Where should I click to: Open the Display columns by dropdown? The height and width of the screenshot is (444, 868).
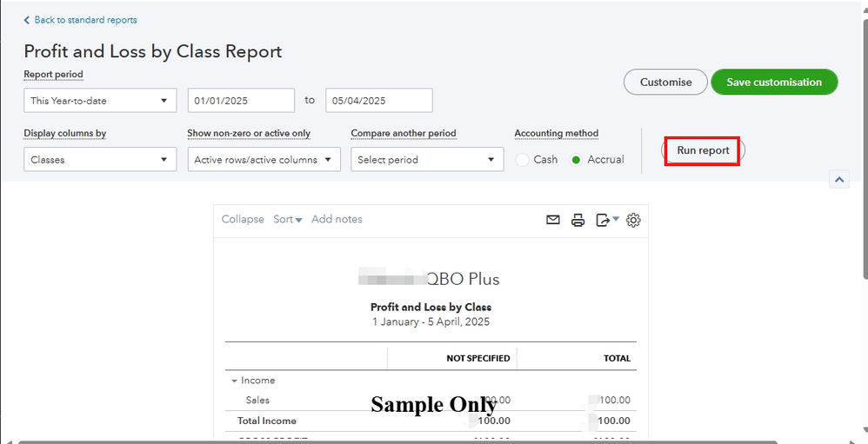tap(100, 160)
